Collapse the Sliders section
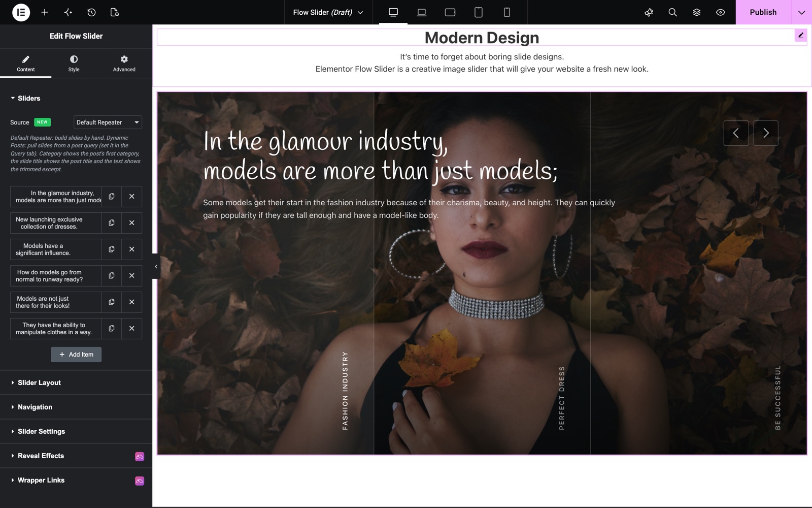The width and height of the screenshot is (812, 508). [x=76, y=98]
